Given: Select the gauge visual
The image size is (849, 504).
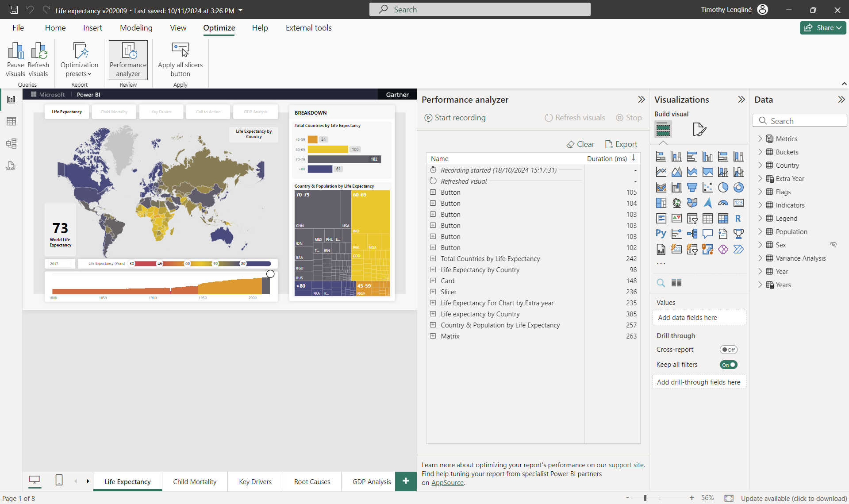Looking at the screenshot, I should tap(723, 203).
